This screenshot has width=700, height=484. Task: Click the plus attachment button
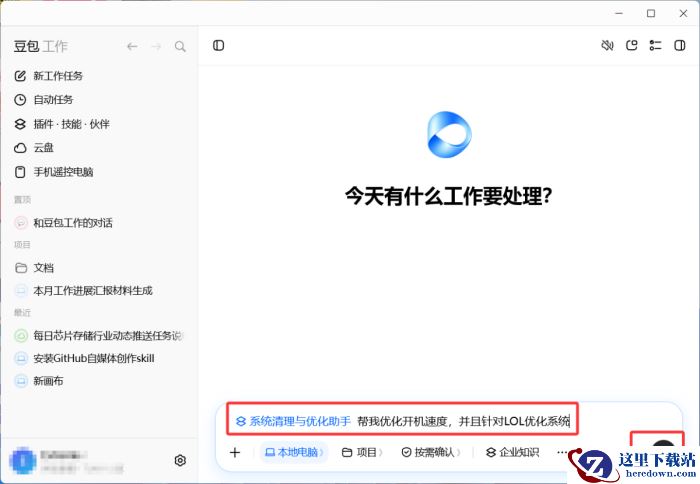pyautogui.click(x=235, y=452)
